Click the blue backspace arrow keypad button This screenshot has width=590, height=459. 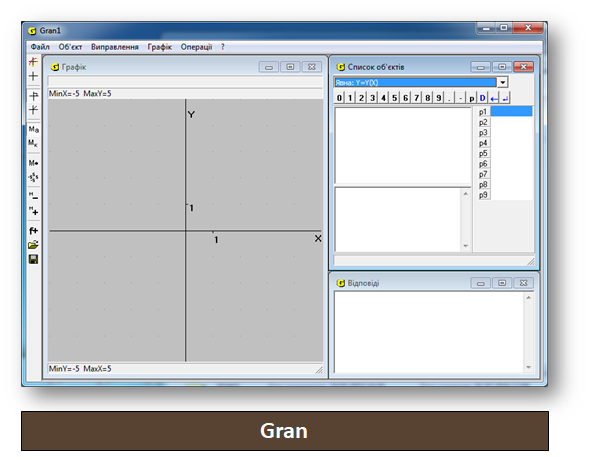point(494,99)
